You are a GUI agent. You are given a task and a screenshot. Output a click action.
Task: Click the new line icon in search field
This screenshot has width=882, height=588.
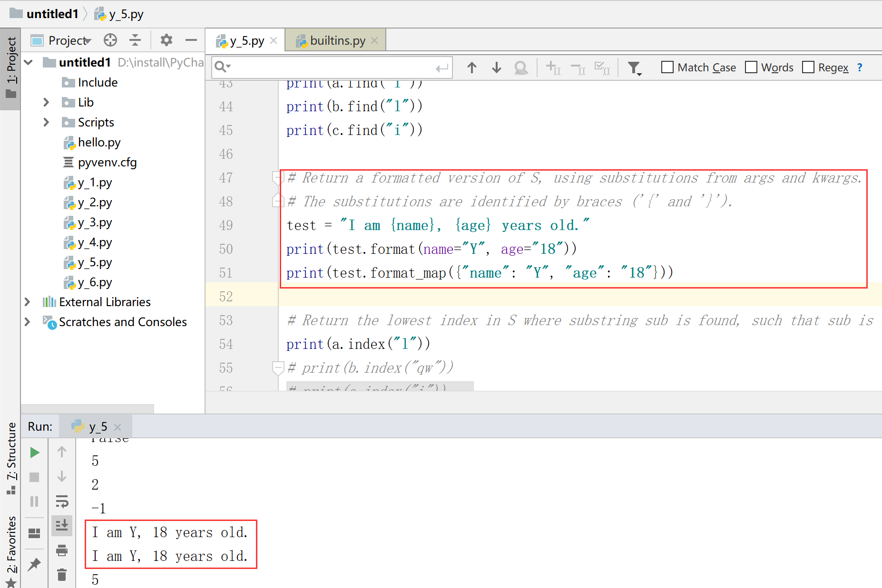[x=442, y=68]
